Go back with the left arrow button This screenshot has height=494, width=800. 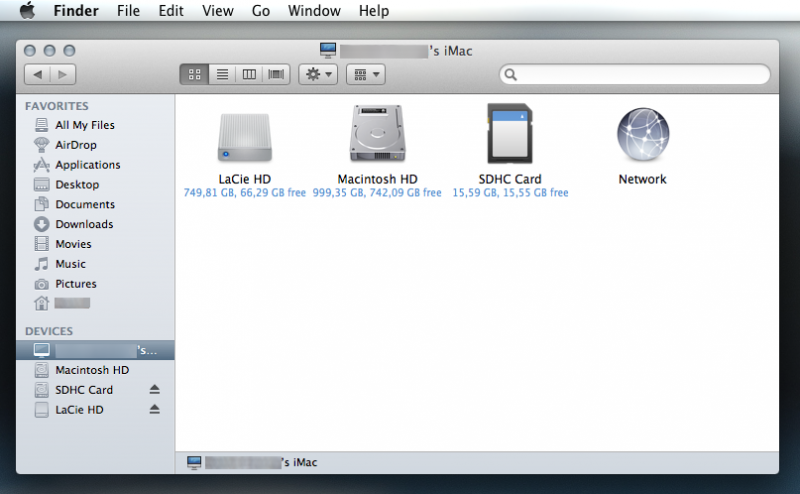coord(37,75)
